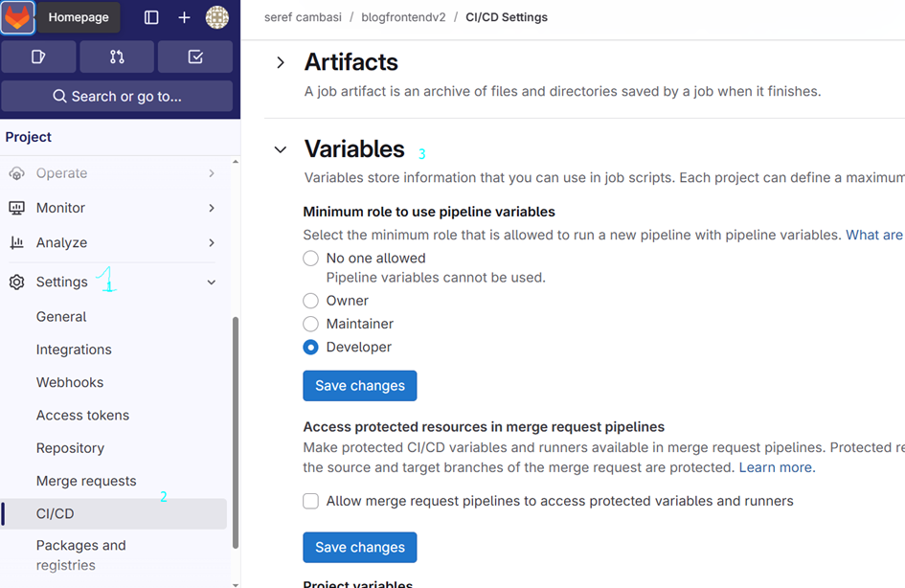
Task: Open the Create new plus icon
Action: coord(183,16)
